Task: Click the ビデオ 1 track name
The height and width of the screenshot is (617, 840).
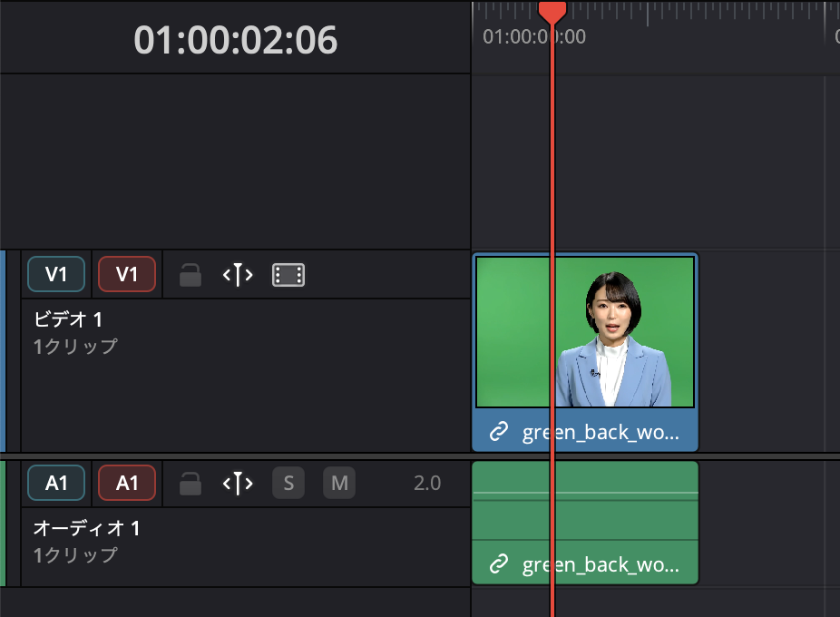Action: click(x=68, y=319)
